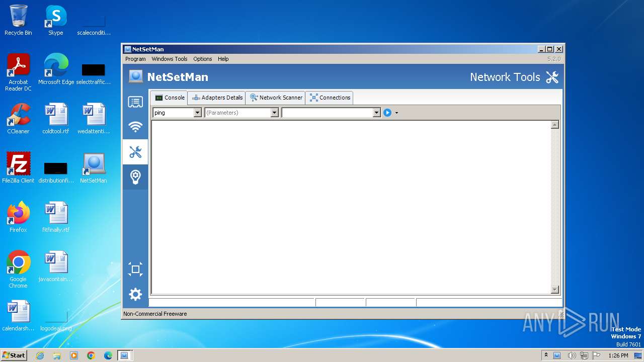Click console scrollbar down arrow

click(x=555, y=290)
